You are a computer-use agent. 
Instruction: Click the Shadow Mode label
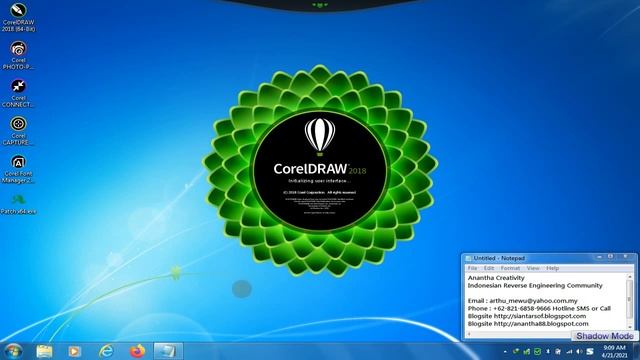pos(605,336)
